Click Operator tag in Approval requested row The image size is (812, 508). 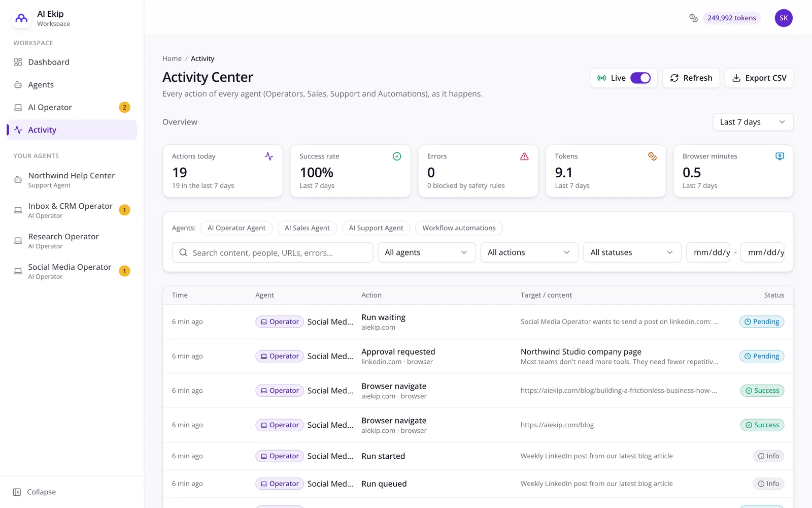[x=280, y=357]
